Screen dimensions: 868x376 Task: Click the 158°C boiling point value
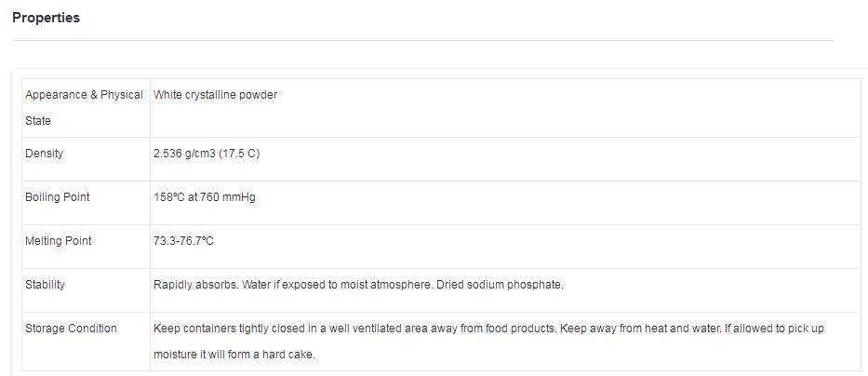(x=167, y=197)
